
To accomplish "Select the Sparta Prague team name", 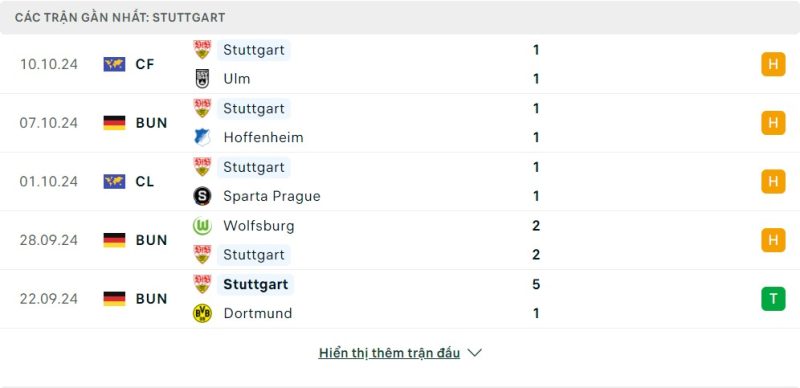I will [272, 196].
